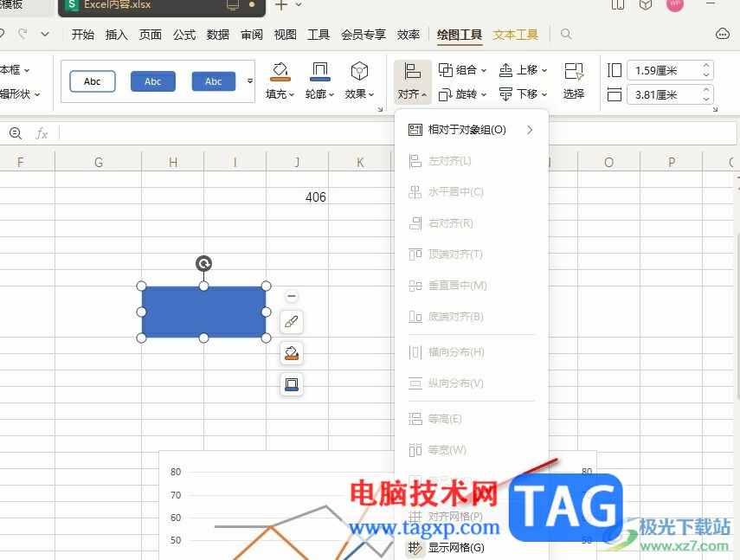
Task: Open the 会员专享 tab
Action: point(364,35)
